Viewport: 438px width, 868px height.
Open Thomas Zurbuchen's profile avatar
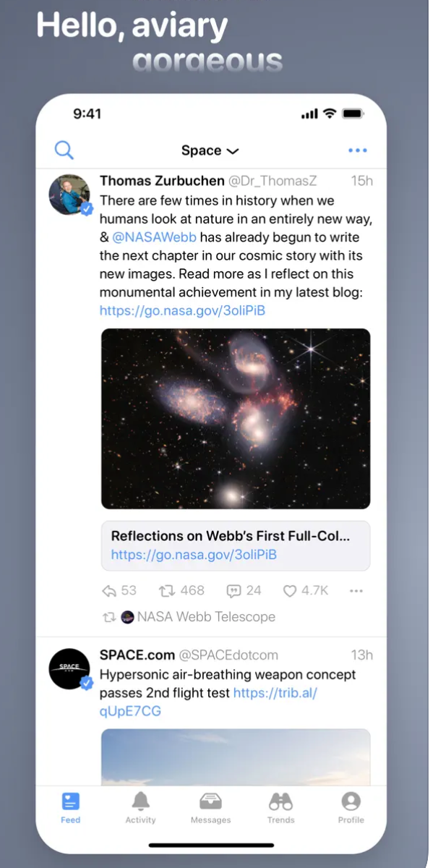(x=69, y=195)
